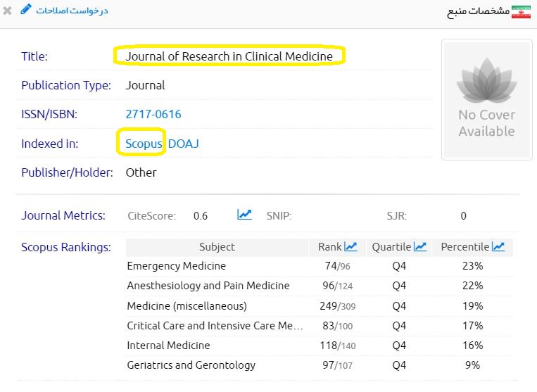The width and height of the screenshot is (537, 392).
Task: Click the Emergency Medicine subject row
Action: coord(177,266)
